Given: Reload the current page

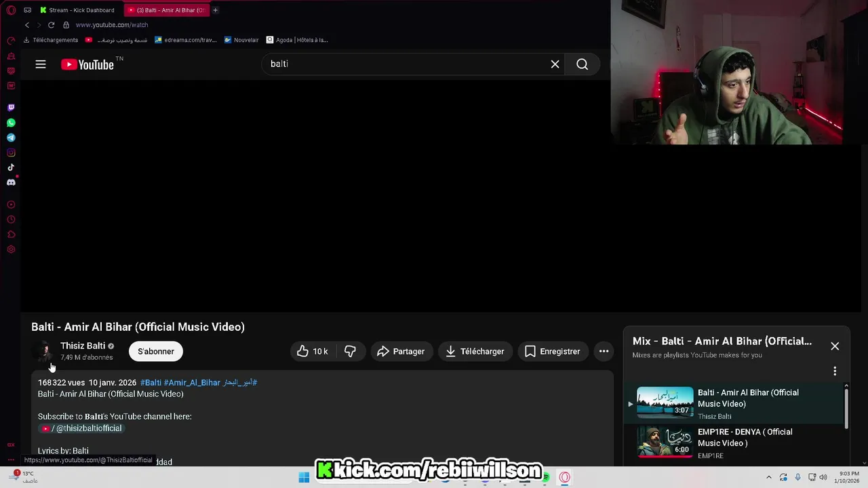Looking at the screenshot, I should pos(51,25).
